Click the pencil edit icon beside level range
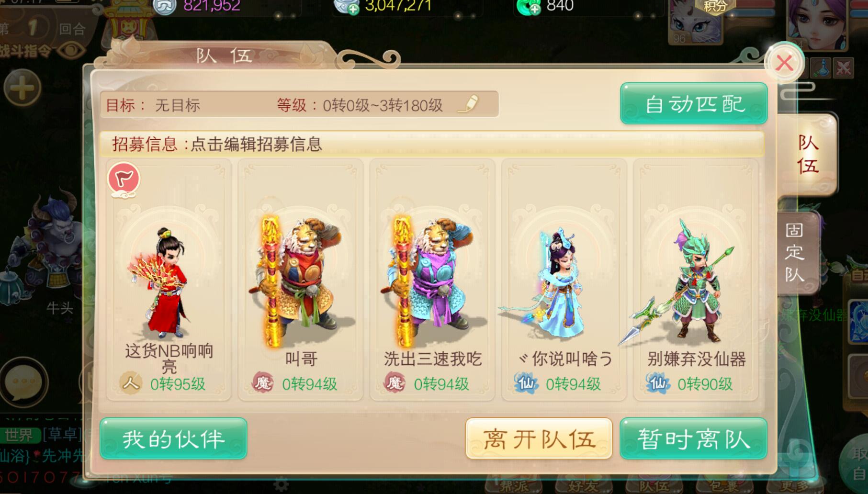The height and width of the screenshot is (494, 868). (468, 104)
